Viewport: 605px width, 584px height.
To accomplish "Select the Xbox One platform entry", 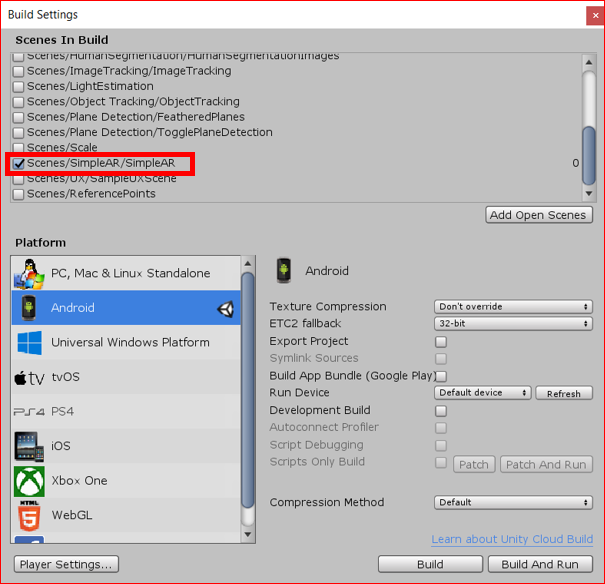I will click(126, 481).
